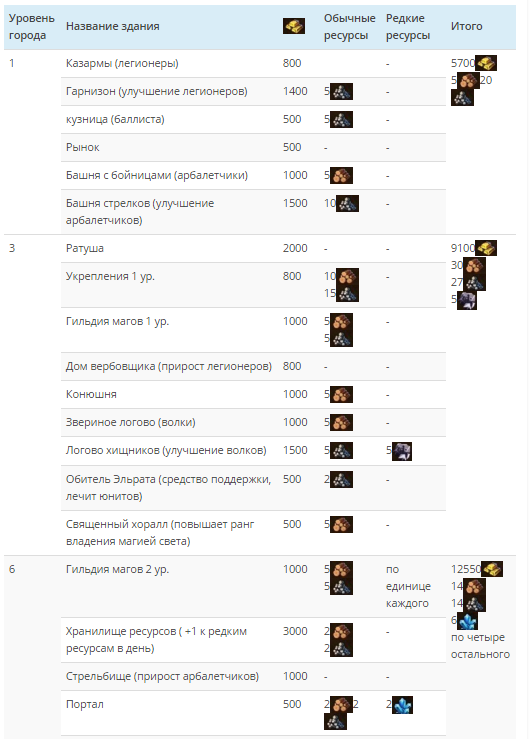Click the ore icon in the Башня стрелков row

coord(347,204)
